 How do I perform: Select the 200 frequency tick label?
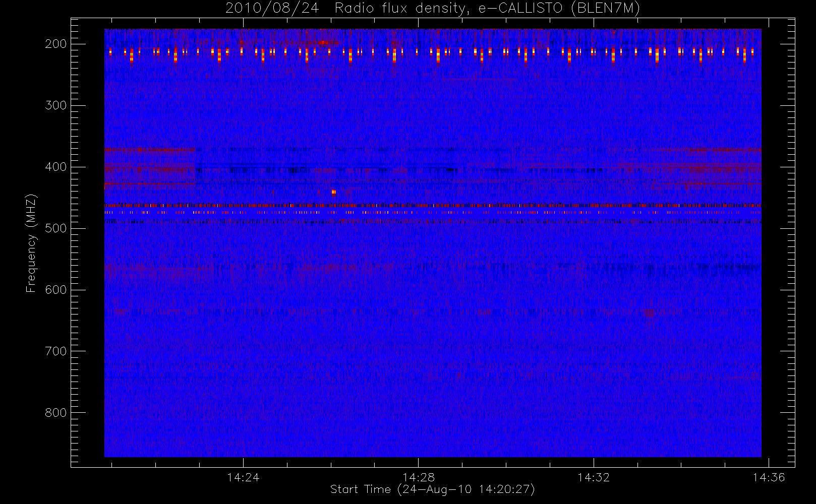(56, 44)
